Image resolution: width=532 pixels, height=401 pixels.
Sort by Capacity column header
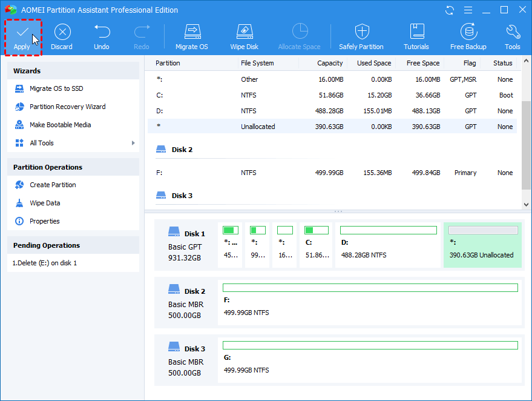click(x=330, y=63)
